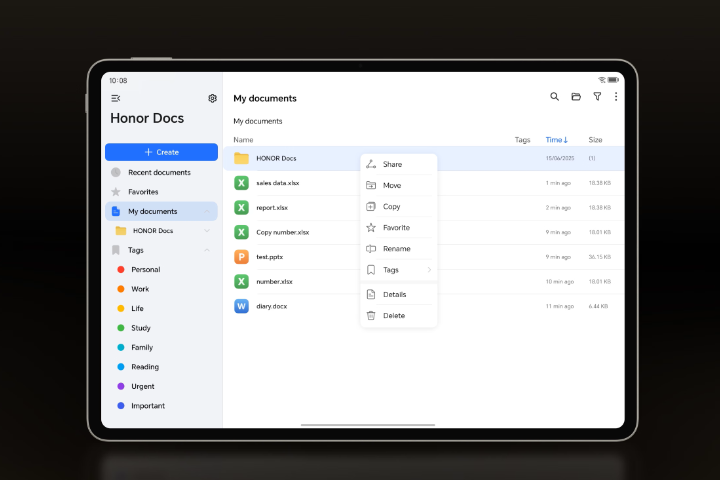720x480 pixels.
Task: Open the three-dot more options menu
Action: coord(616,96)
